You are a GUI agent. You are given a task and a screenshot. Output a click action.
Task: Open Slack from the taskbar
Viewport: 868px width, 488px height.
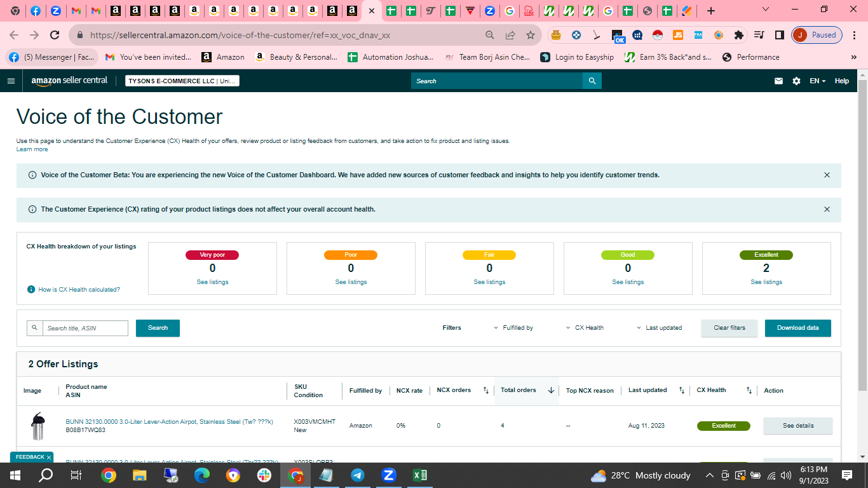[x=264, y=475]
